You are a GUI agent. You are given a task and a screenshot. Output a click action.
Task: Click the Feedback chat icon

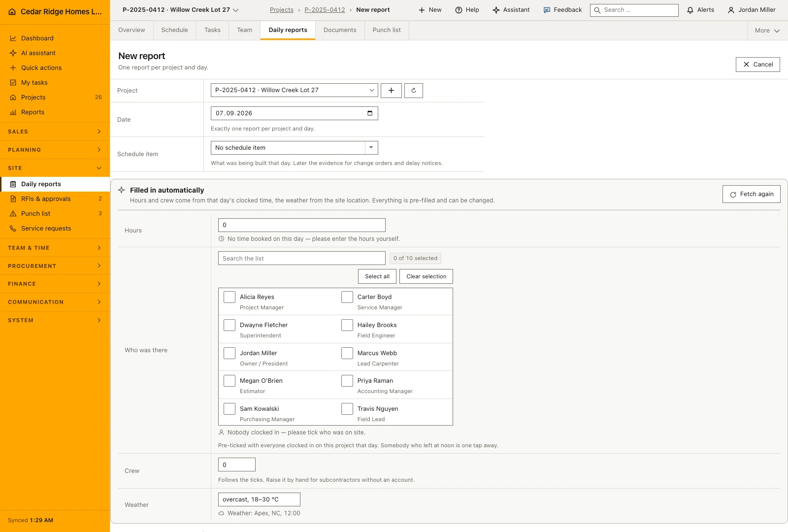(547, 10)
